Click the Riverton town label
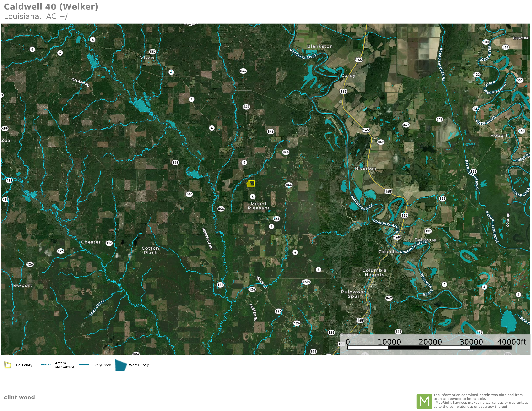This screenshot has height=411, width=532. [365, 168]
